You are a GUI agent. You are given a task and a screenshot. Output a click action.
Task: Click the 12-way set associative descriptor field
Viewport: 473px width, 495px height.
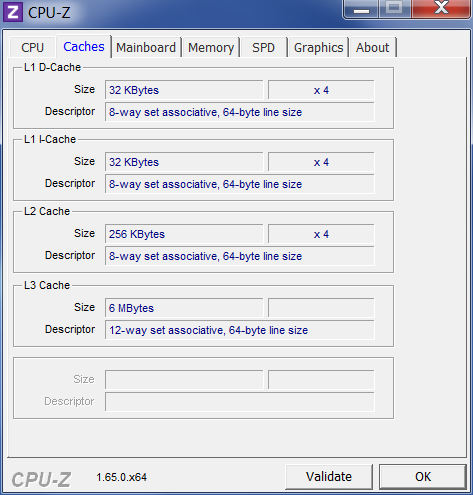click(x=240, y=330)
